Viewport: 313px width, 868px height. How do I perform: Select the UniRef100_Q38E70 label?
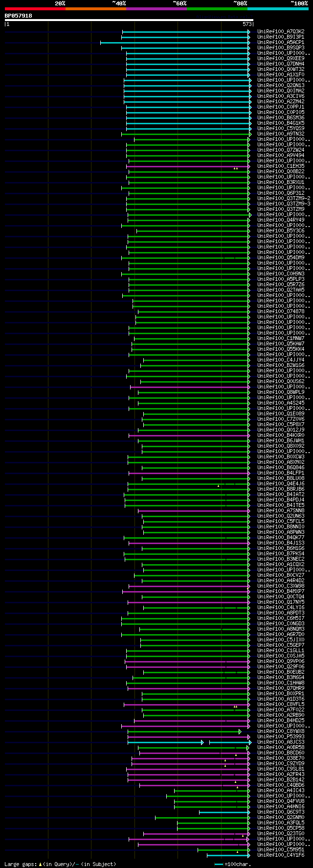(x=281, y=758)
